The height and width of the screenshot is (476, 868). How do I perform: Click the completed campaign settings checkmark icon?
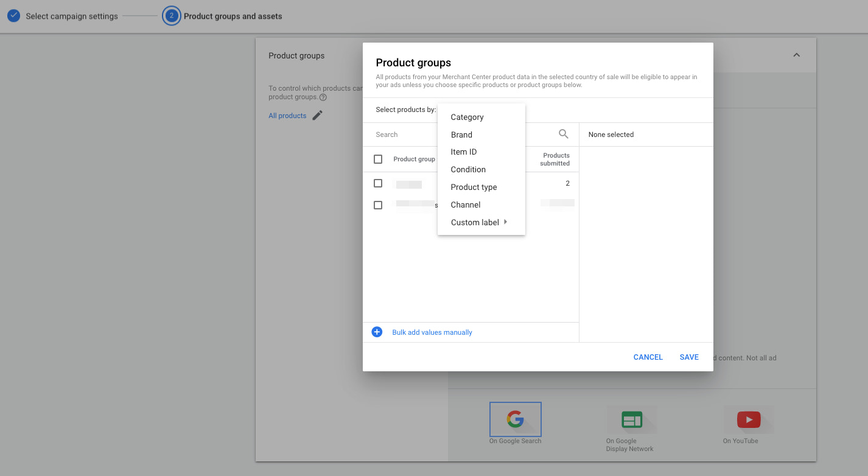tap(13, 16)
